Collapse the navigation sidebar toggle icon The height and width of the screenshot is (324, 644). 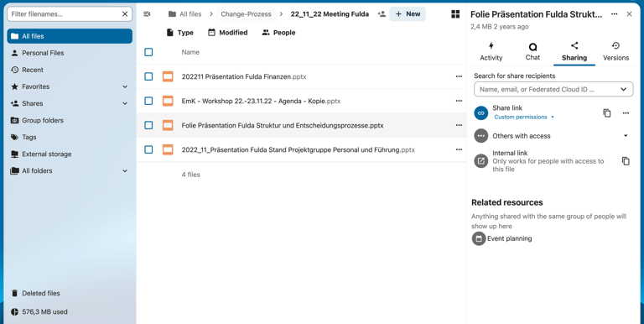[147, 14]
